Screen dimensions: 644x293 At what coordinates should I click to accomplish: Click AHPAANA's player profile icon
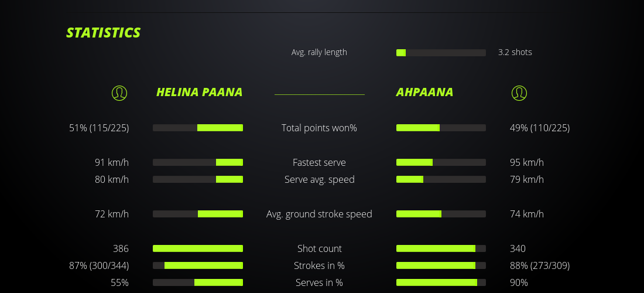coord(519,93)
